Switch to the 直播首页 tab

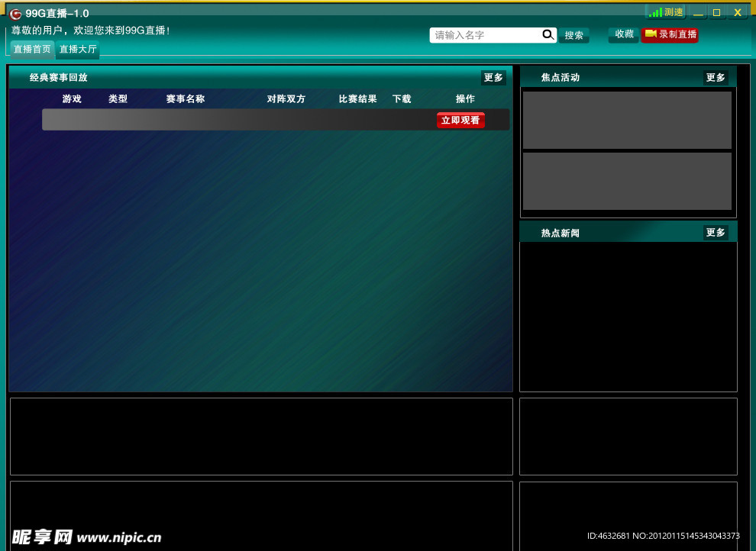[x=32, y=50]
